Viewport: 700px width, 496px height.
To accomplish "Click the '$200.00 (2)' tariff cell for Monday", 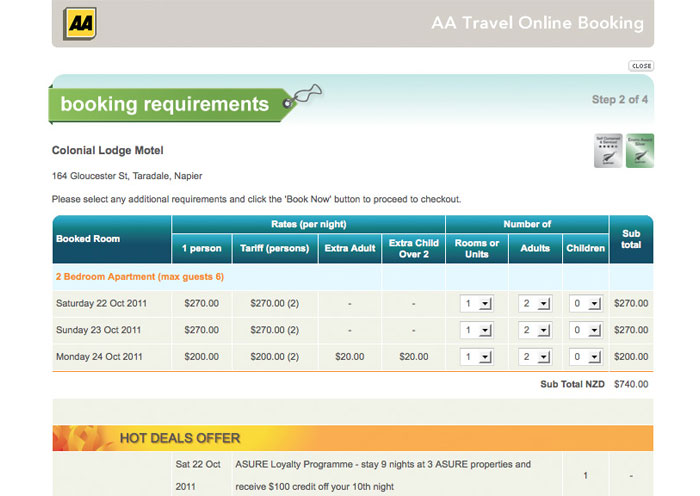I will click(x=275, y=357).
